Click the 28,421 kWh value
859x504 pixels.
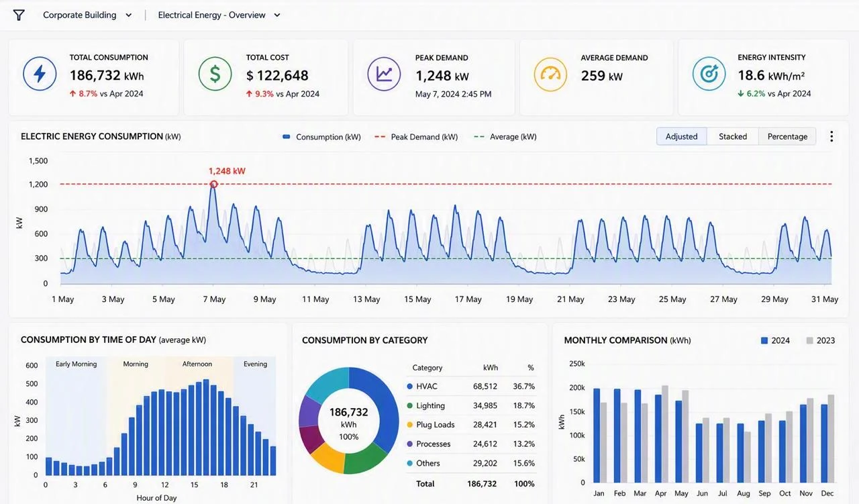[x=485, y=425]
